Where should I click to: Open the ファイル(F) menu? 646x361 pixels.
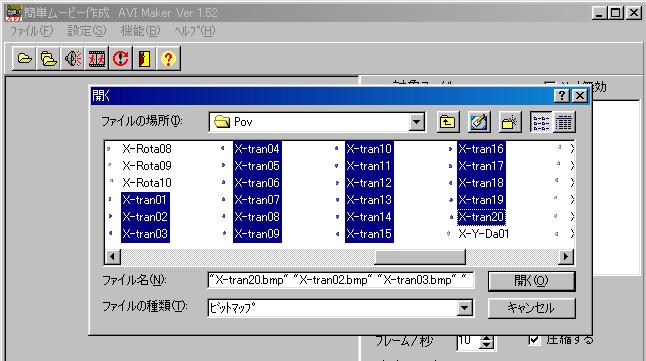(x=31, y=31)
